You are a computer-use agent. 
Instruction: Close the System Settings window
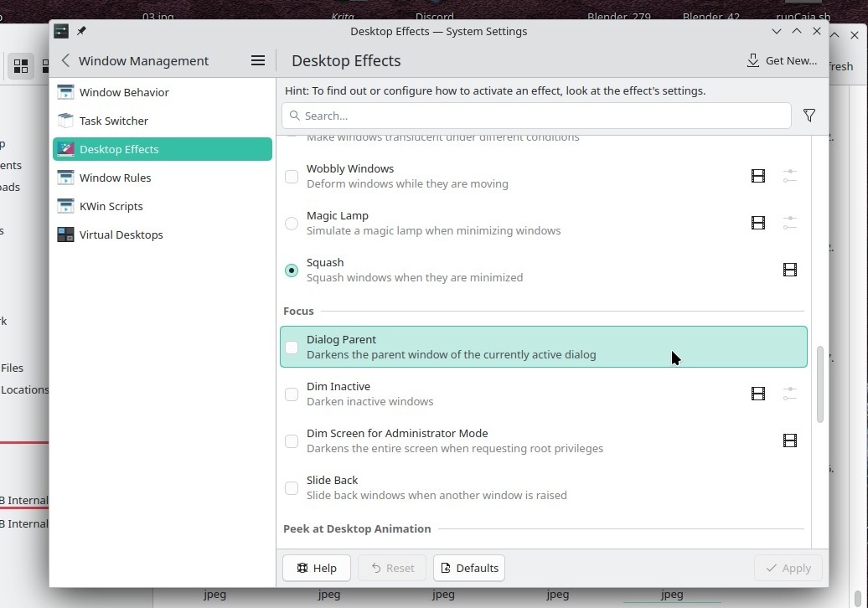pyautogui.click(x=817, y=31)
